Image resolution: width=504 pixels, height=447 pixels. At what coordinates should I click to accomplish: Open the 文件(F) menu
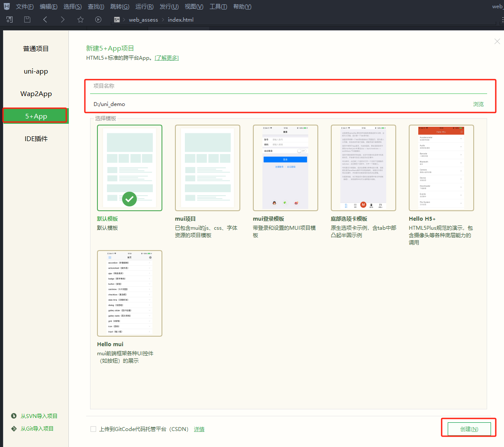[x=25, y=6]
